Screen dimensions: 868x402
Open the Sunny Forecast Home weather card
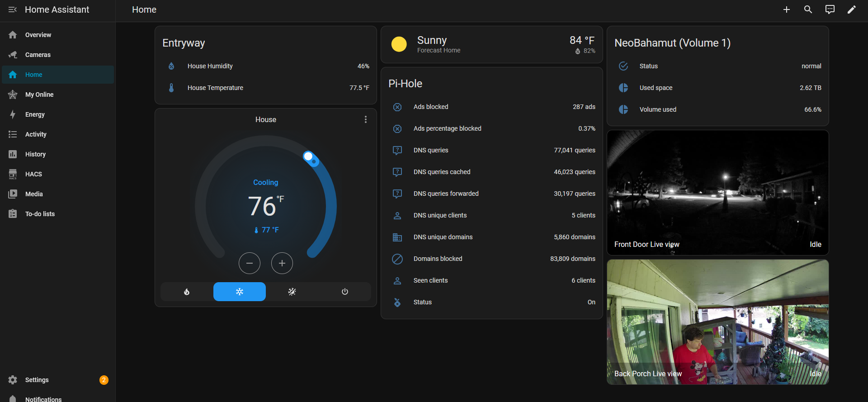(492, 45)
